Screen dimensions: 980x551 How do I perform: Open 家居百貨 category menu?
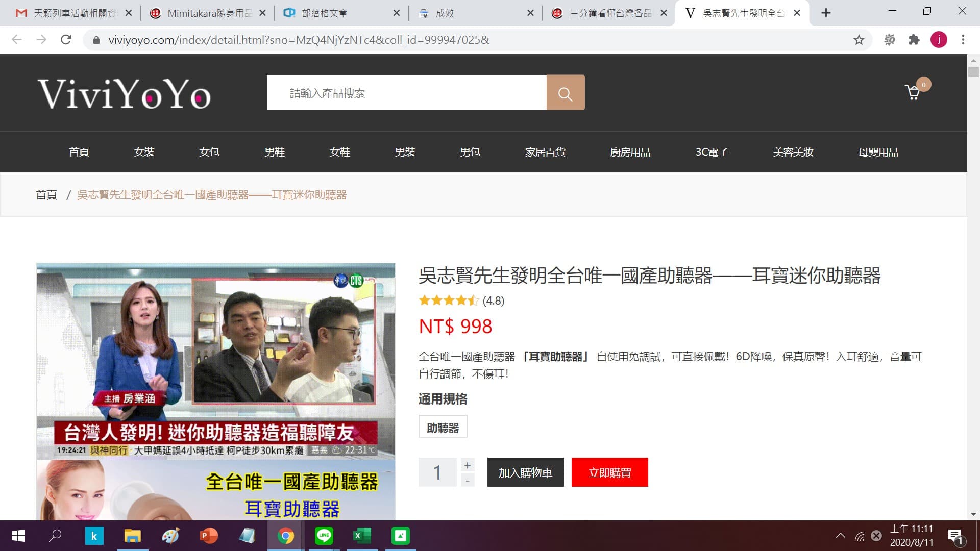point(545,152)
